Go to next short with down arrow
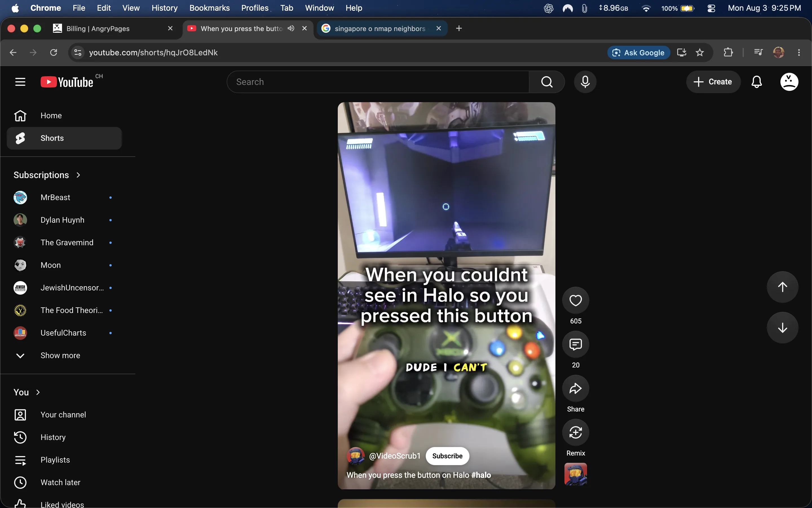The height and width of the screenshot is (508, 812). tap(782, 327)
